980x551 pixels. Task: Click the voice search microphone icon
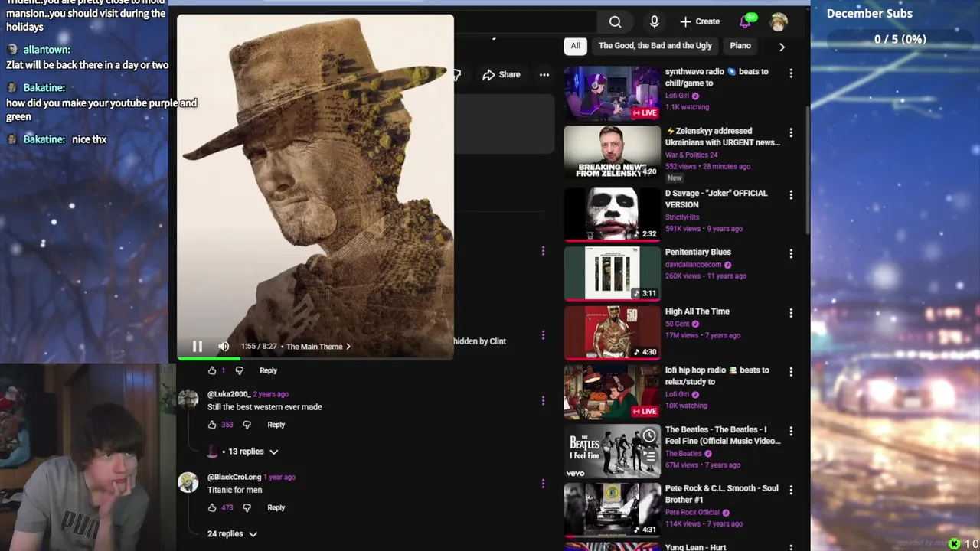(654, 21)
